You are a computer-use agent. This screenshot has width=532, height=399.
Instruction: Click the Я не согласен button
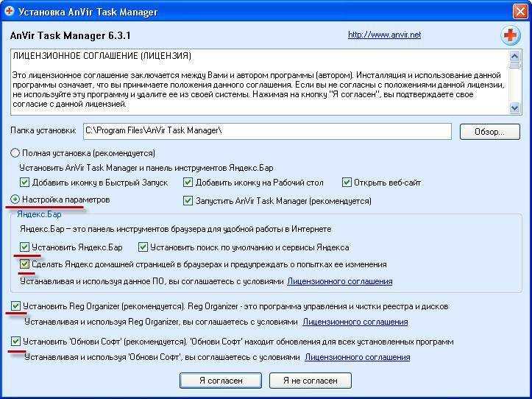pyautogui.click(x=310, y=381)
